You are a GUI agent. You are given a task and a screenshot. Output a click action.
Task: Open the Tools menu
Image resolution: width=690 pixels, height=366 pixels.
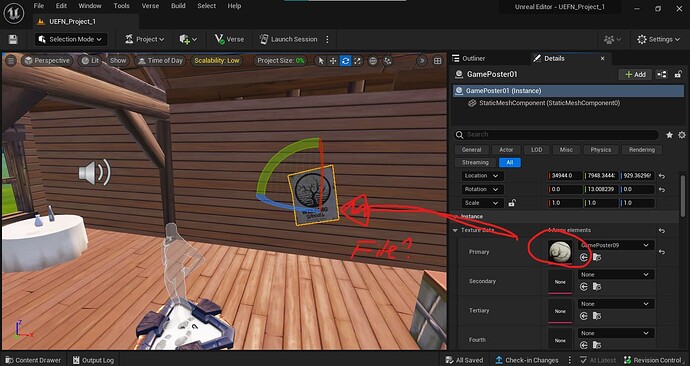121,6
